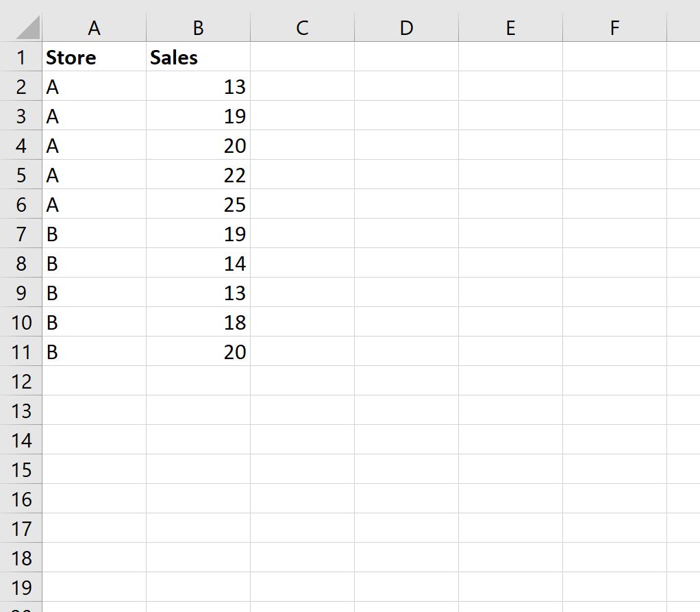This screenshot has height=612, width=700.
Task: Select column C header
Action: (x=302, y=27)
